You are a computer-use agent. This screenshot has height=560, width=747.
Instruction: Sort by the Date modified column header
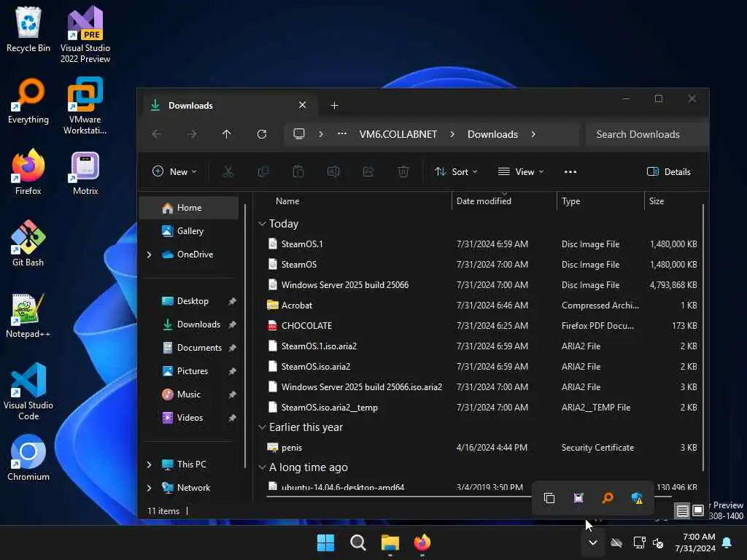pyautogui.click(x=504, y=201)
